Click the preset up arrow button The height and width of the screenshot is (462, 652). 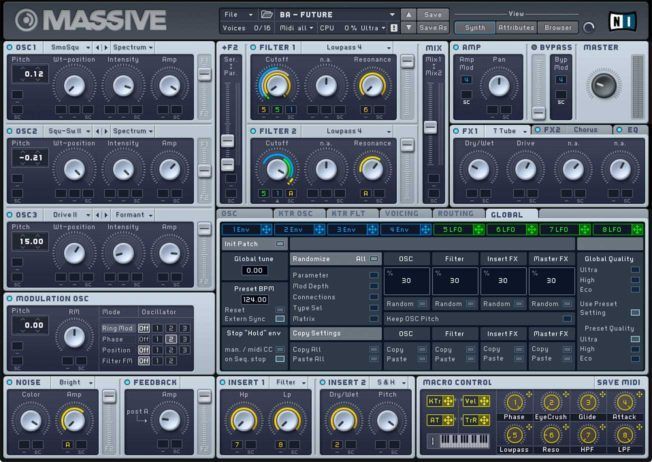click(x=408, y=15)
